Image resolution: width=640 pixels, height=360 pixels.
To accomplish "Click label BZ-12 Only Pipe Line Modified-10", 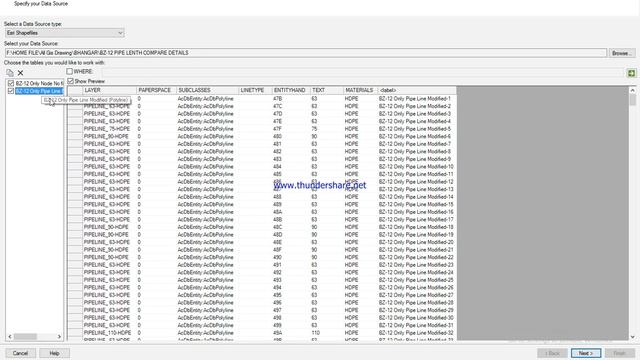I will [416, 167].
